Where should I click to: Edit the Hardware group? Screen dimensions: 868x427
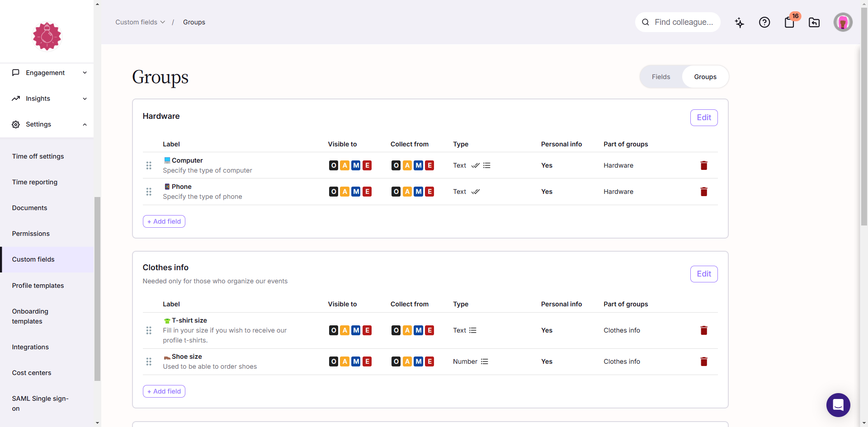(x=704, y=117)
